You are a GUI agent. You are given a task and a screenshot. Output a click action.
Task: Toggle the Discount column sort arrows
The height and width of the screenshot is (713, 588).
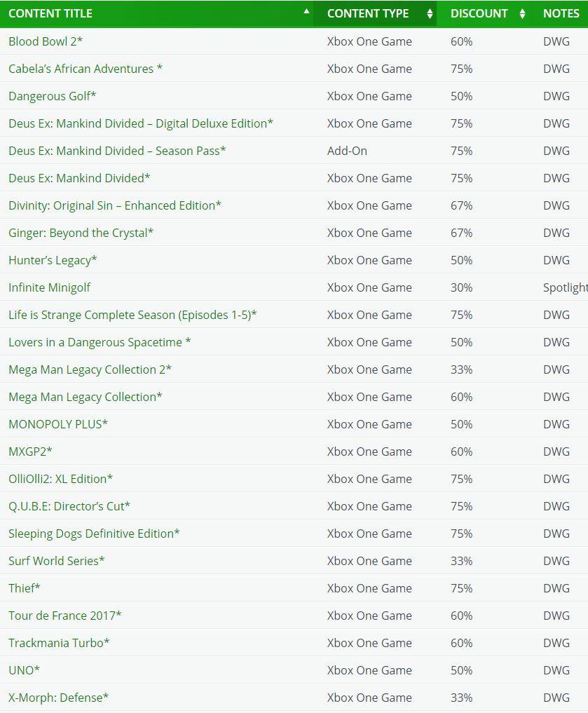pos(522,13)
